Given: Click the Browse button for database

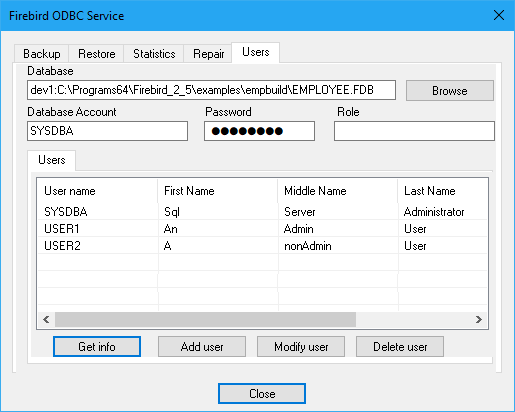Looking at the screenshot, I should [450, 91].
